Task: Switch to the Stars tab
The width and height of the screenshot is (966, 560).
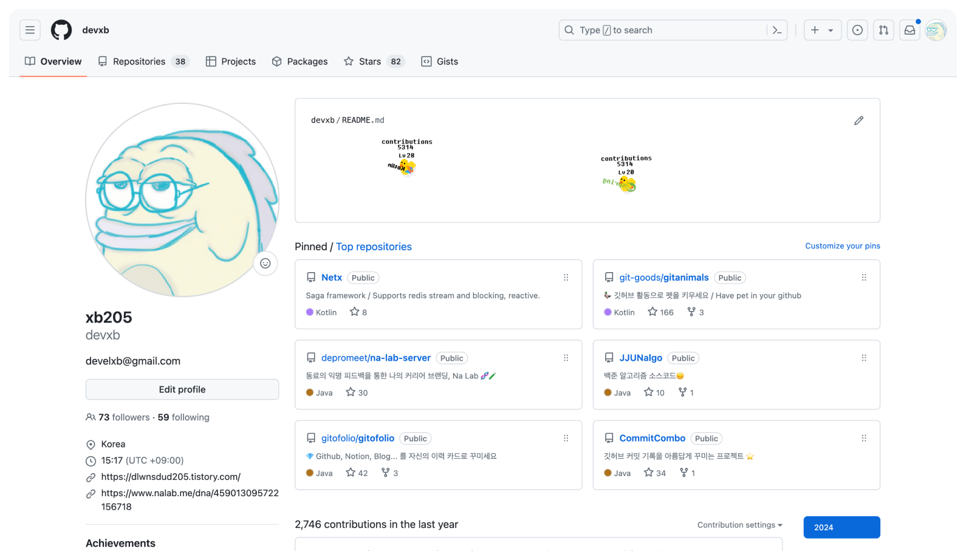Action: coord(374,61)
